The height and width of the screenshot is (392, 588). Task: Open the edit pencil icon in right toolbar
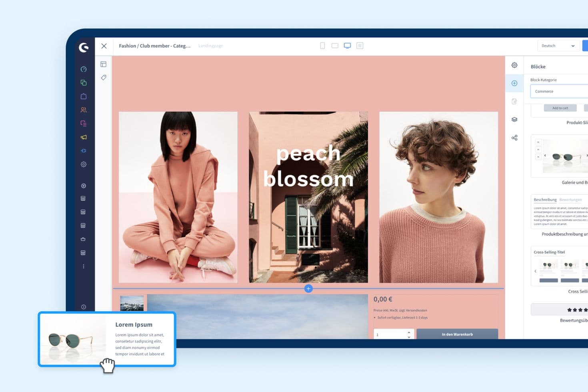pos(514,102)
